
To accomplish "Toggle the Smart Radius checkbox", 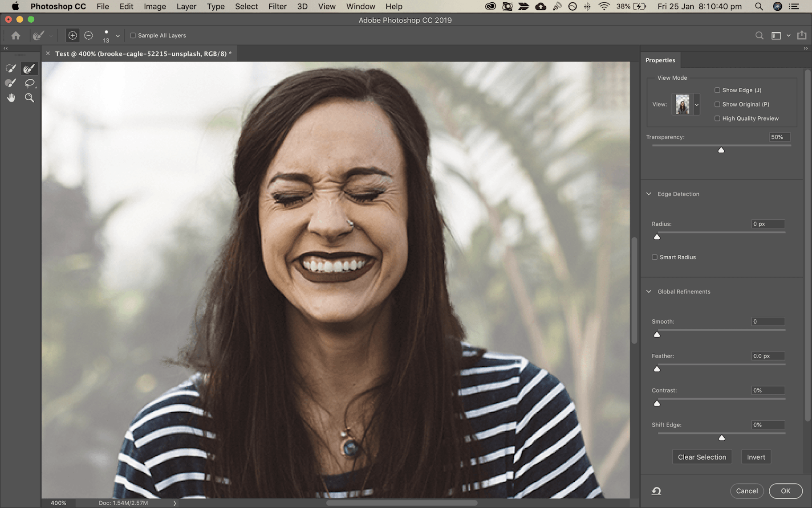I will [654, 257].
